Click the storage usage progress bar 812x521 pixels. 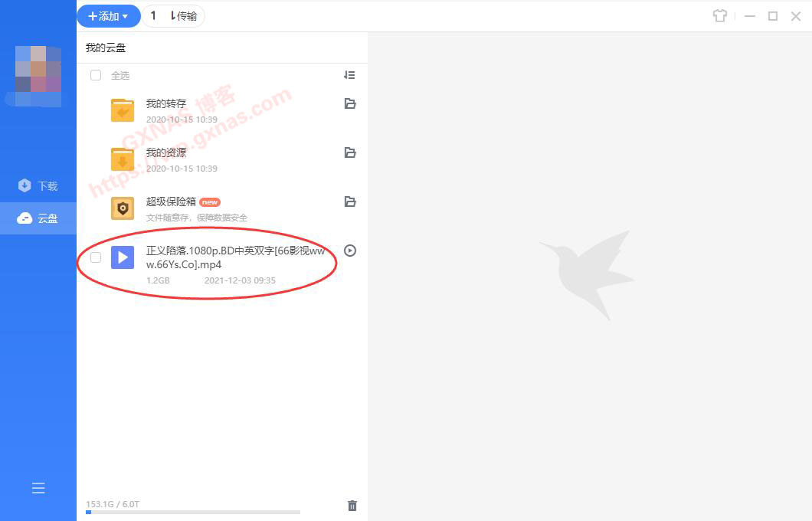click(x=192, y=512)
